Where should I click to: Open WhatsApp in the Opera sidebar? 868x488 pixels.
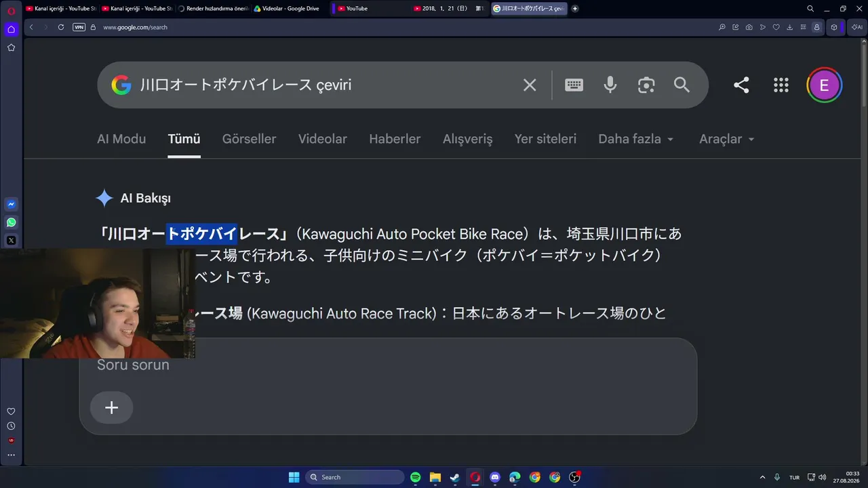tap(11, 222)
